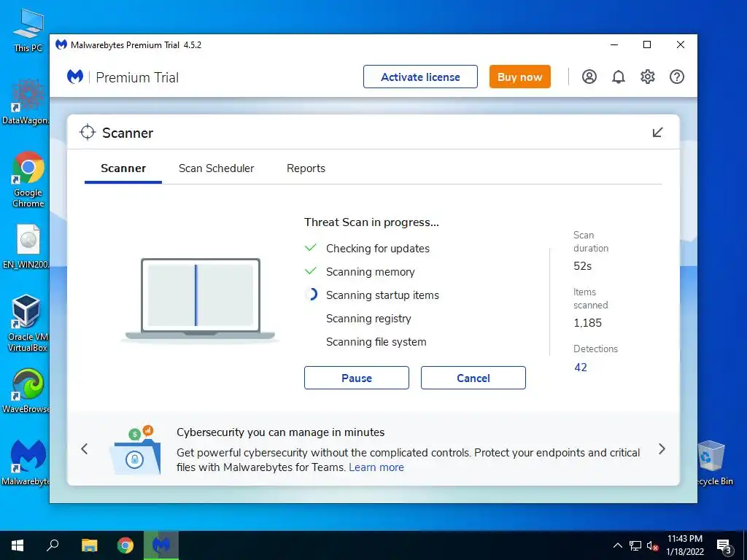This screenshot has height=560, width=747.
Task: Click the Scanner crosshair icon
Action: (x=88, y=133)
